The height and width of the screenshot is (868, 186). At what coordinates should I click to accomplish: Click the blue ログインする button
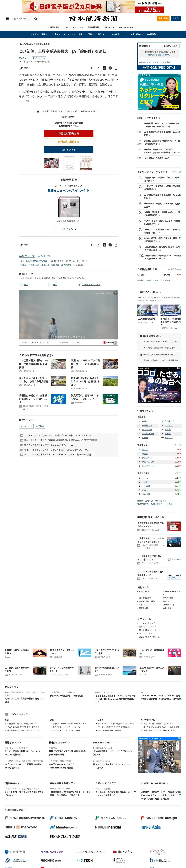click(x=69, y=150)
